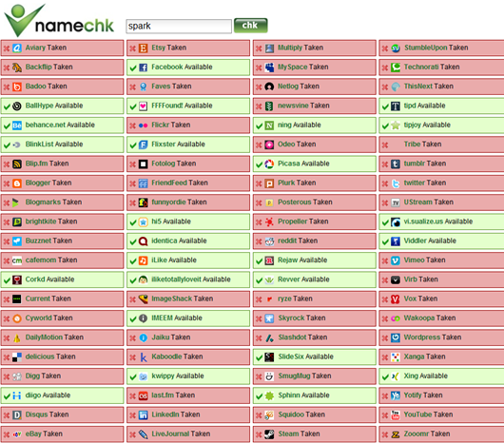Select the FriendFeed Taken entry

pyautogui.click(x=188, y=183)
